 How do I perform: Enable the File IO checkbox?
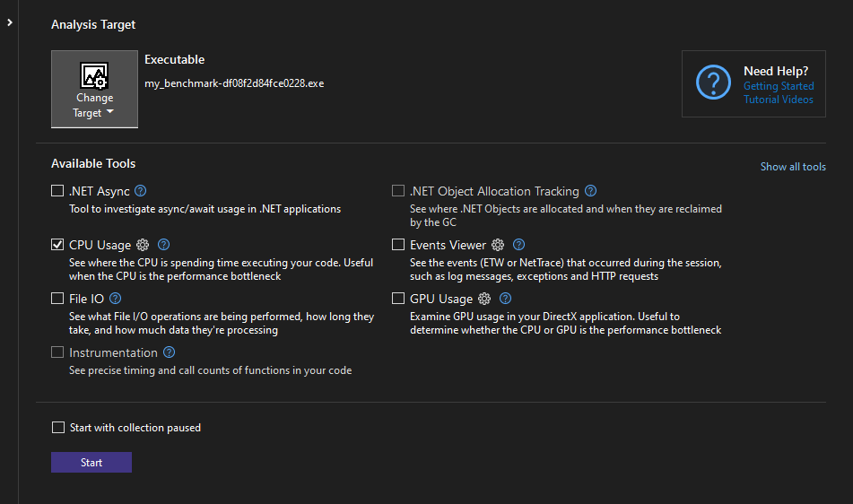(58, 299)
